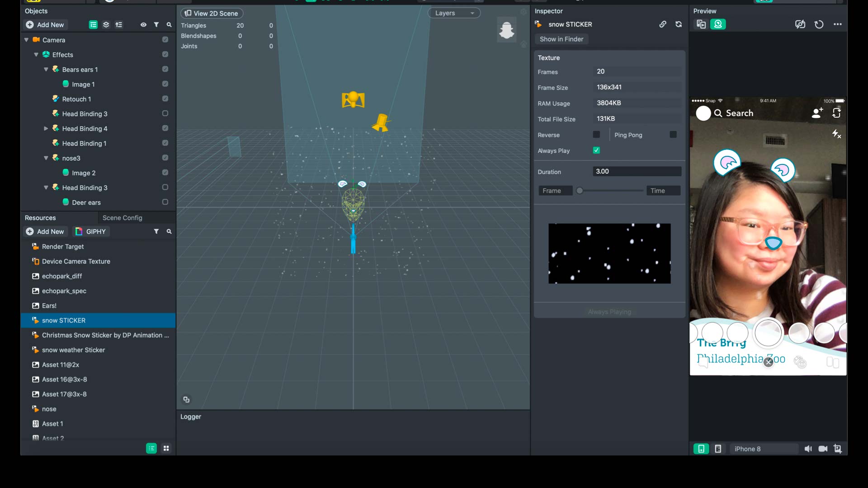This screenshot has height=488, width=868.
Task: Collapse the Effects tree node
Action: 36,55
